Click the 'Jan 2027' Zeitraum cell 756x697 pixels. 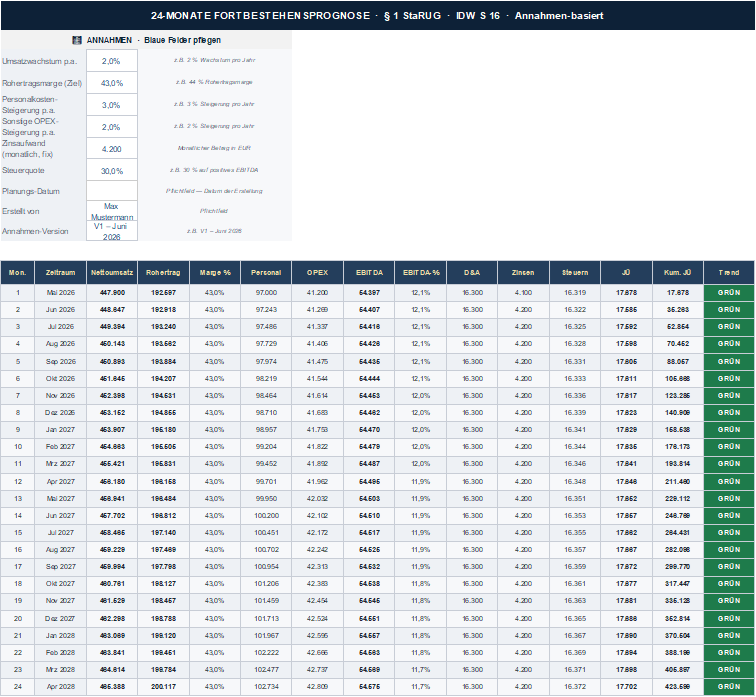tap(60, 429)
